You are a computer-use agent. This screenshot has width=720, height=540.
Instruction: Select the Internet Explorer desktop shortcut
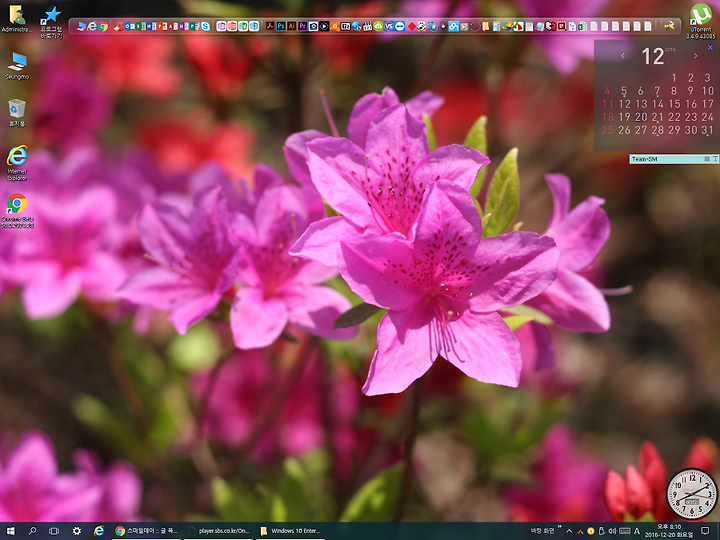[17, 163]
